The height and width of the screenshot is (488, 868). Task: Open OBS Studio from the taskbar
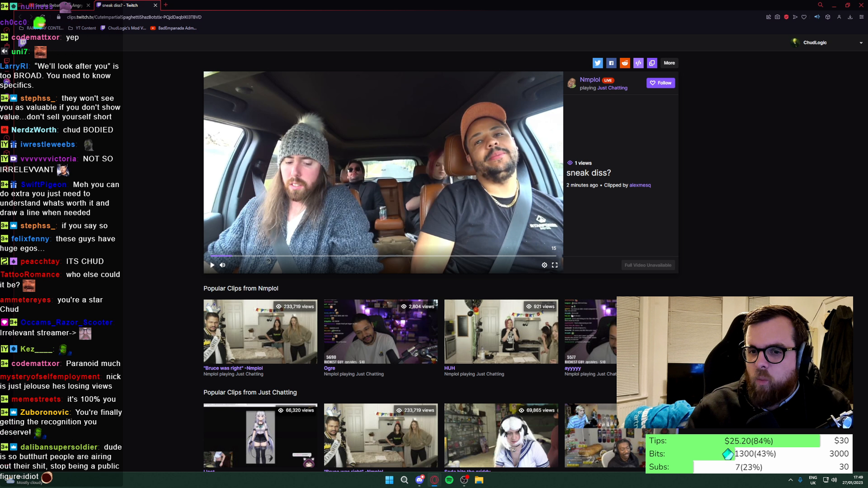[x=464, y=480]
